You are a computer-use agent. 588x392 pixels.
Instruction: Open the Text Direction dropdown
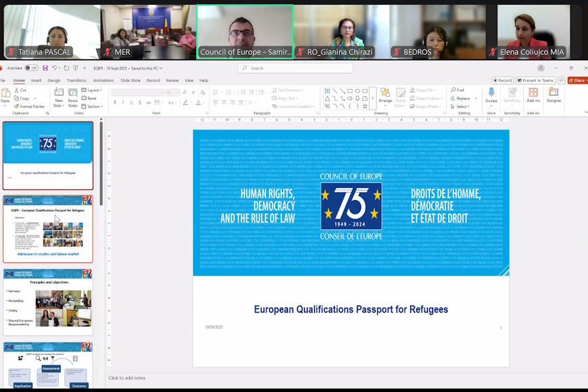coord(288,90)
